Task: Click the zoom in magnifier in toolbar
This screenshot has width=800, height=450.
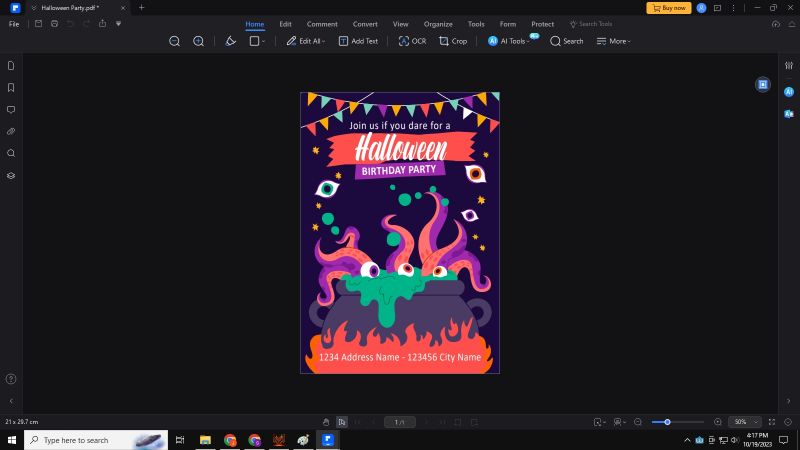Action: click(x=198, y=41)
